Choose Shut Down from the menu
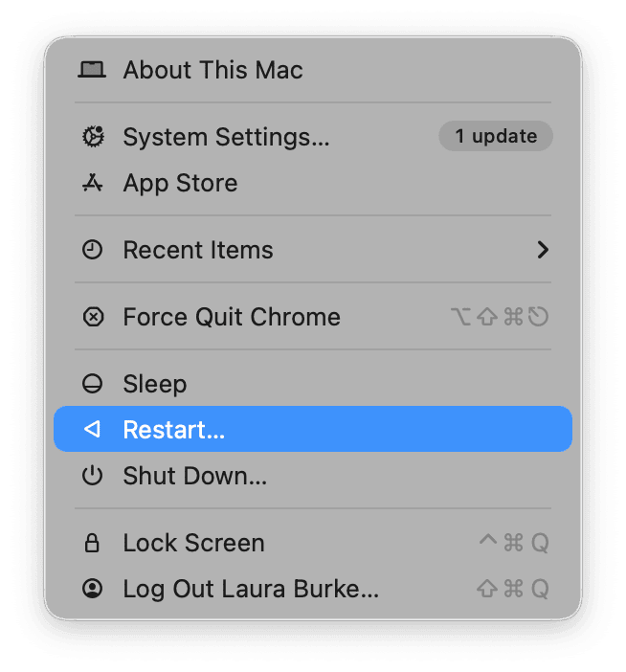Viewport: 626px width, 672px height. (195, 476)
